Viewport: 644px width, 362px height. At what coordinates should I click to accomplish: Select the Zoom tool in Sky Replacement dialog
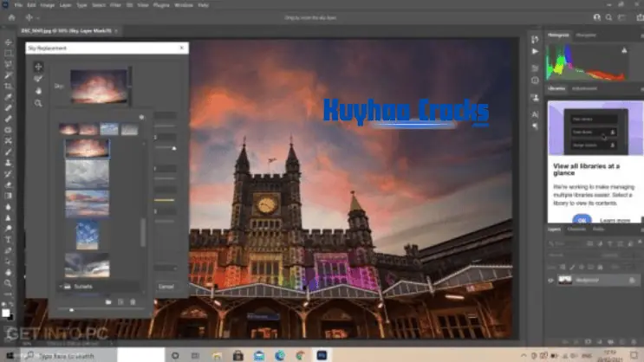(x=38, y=102)
